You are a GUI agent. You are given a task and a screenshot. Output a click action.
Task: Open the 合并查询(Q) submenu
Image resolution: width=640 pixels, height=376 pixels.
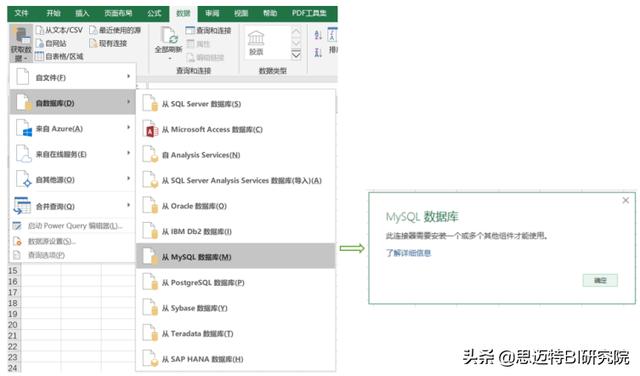click(72, 206)
